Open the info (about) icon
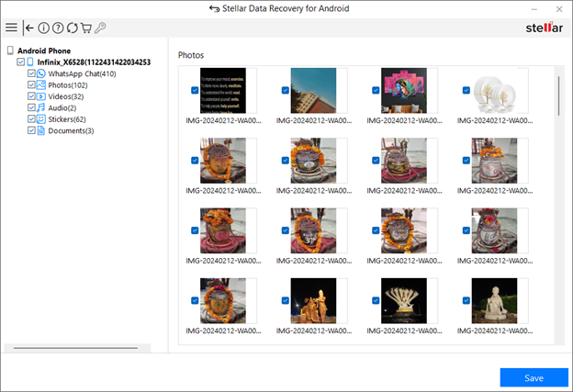Screen dimensions: 573x392 point(43,28)
